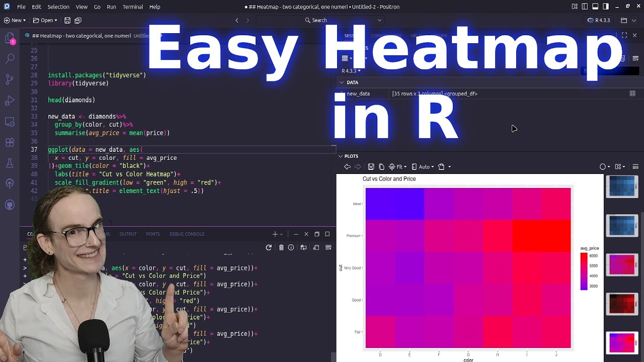Open the Search view in activity bar
Screen dimensions: 644x362
[10, 59]
